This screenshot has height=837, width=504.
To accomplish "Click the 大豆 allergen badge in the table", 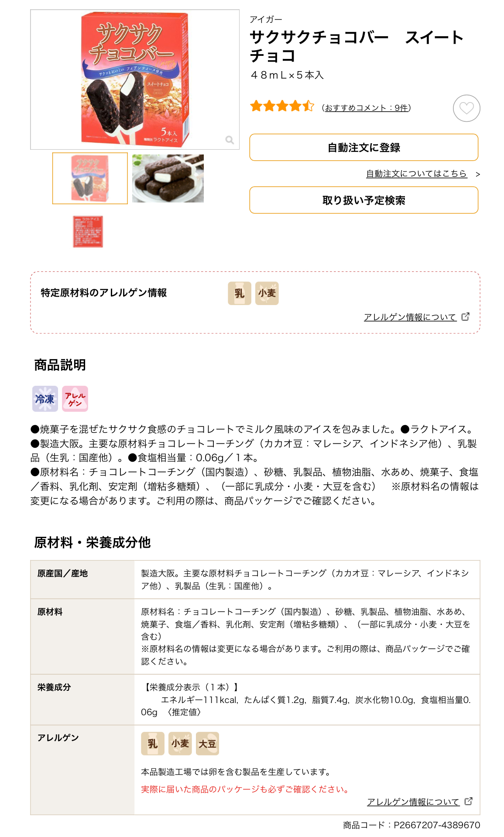I will click(x=207, y=744).
